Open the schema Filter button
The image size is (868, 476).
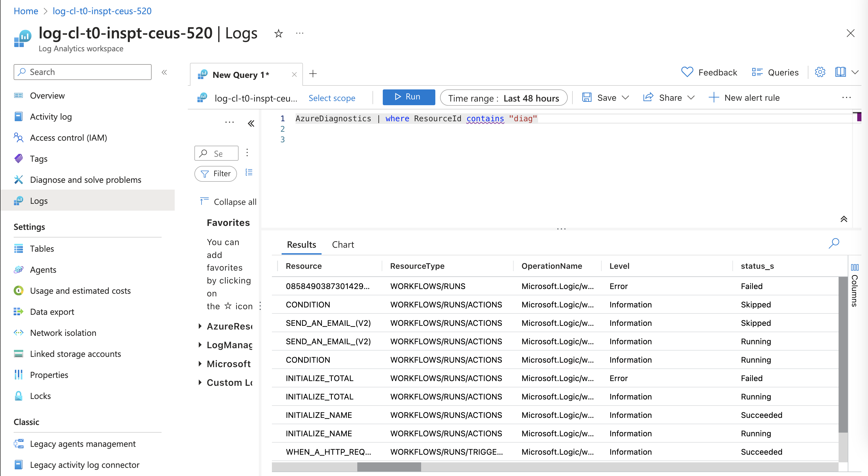(216, 173)
